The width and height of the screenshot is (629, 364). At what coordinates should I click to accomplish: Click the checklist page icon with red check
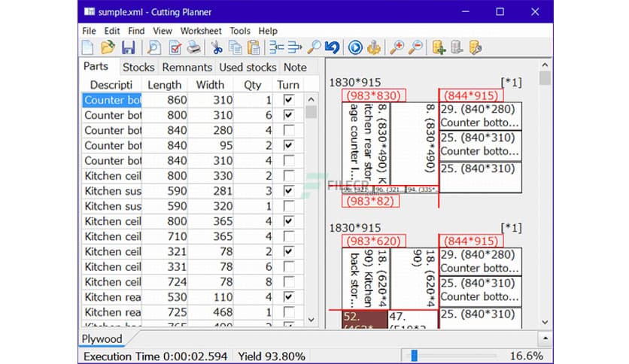click(x=175, y=47)
